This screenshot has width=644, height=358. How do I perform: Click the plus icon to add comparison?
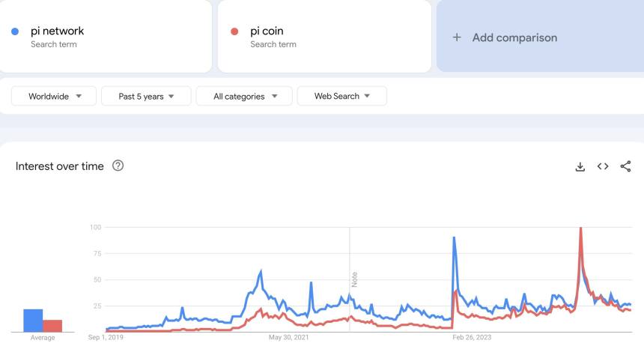(x=457, y=37)
